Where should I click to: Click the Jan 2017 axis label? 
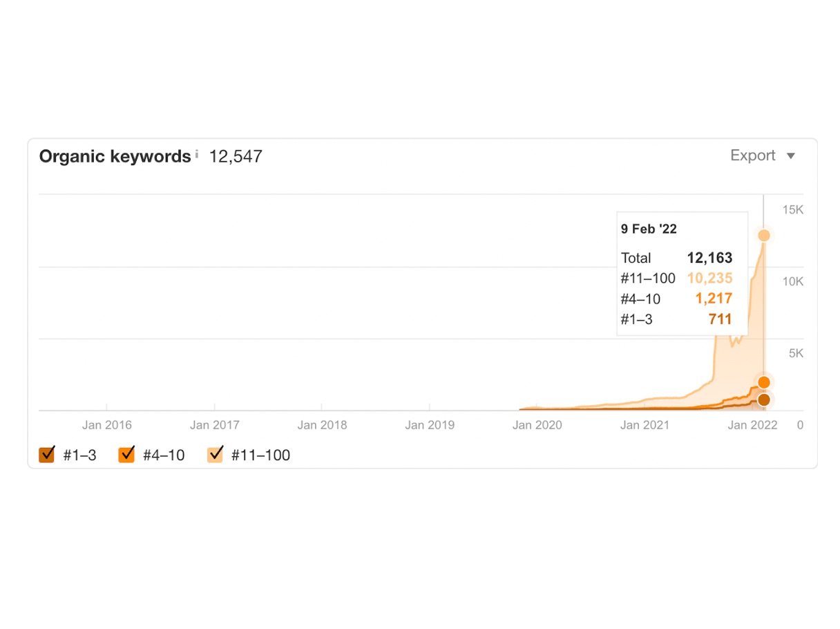[x=214, y=425]
